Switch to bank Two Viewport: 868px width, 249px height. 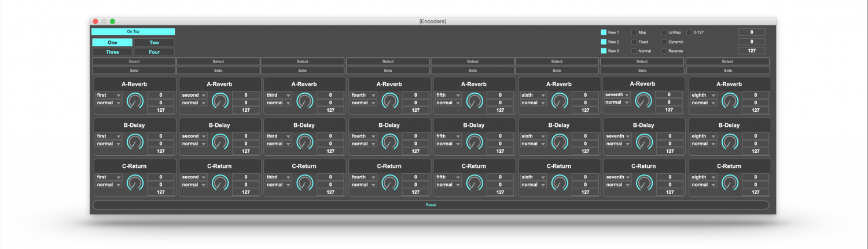[x=154, y=42]
